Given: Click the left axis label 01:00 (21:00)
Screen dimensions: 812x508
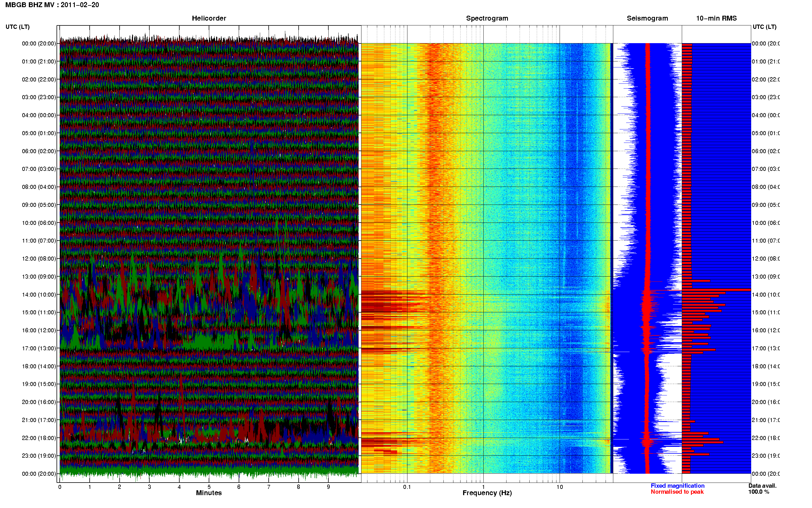Looking at the screenshot, I should pyautogui.click(x=39, y=61).
